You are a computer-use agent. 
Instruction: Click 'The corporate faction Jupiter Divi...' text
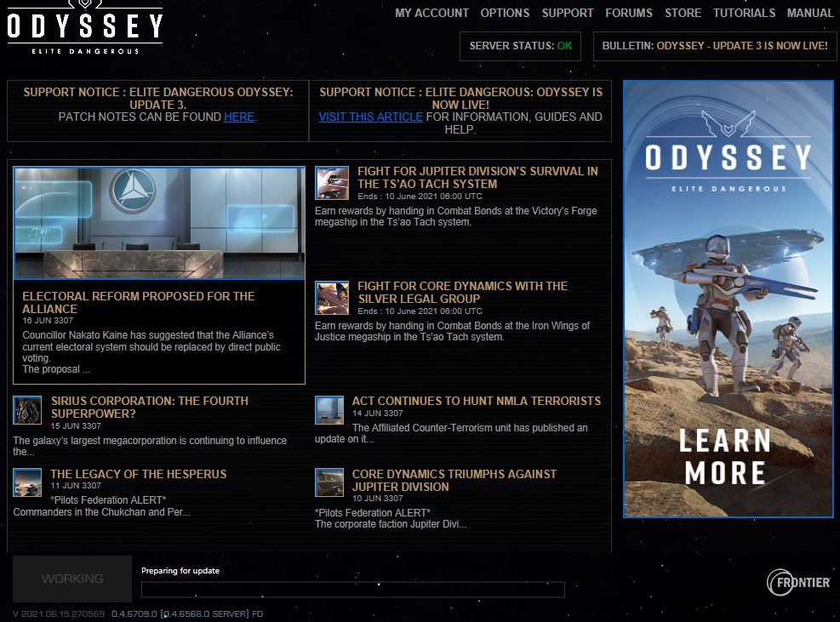point(391,524)
